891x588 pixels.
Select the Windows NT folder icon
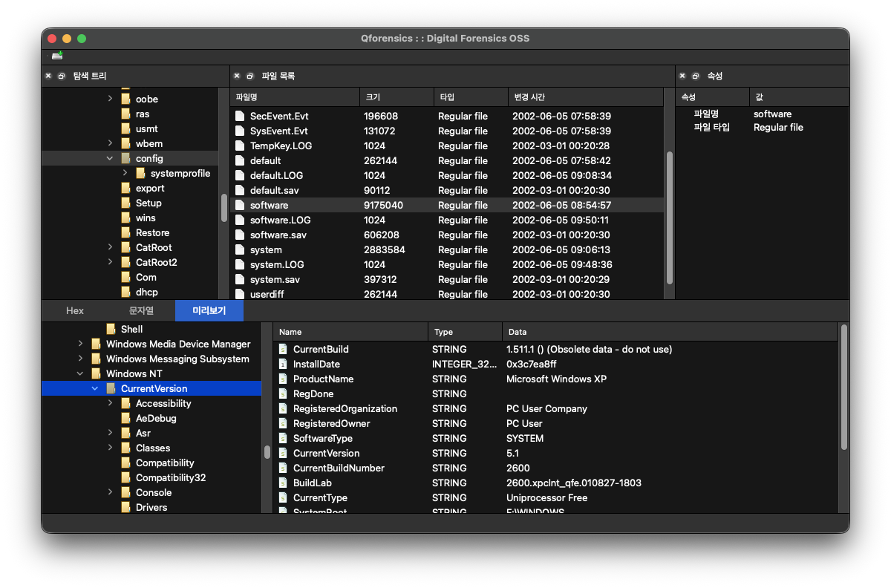(96, 373)
